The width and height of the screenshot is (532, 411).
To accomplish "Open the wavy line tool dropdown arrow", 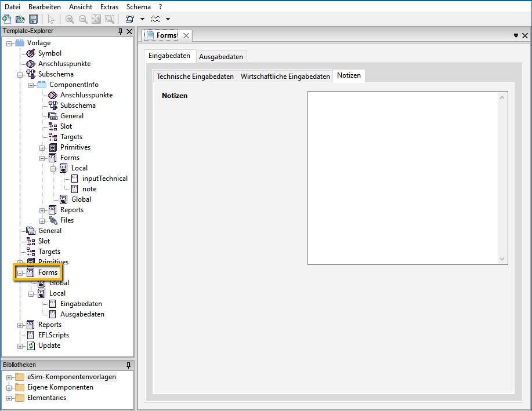I will (168, 19).
